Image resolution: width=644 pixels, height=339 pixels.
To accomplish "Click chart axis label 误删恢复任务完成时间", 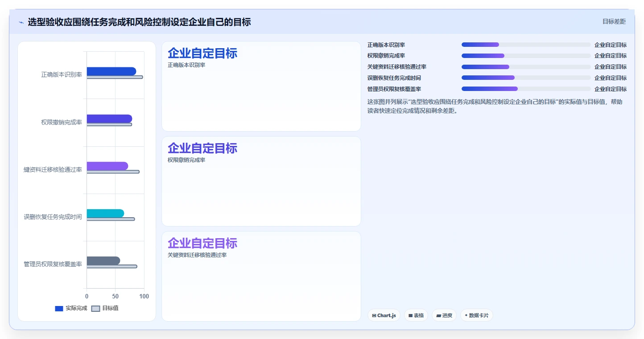I will point(53,217).
